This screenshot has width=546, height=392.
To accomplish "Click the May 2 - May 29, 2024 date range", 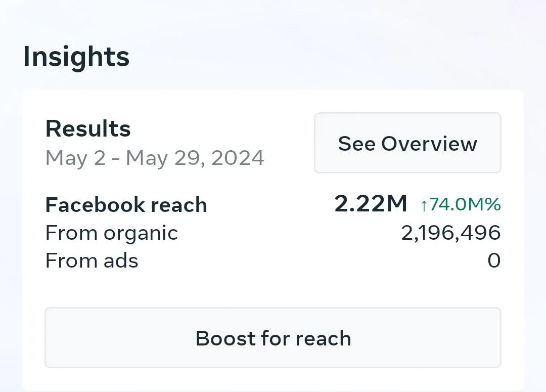I will [x=155, y=158].
